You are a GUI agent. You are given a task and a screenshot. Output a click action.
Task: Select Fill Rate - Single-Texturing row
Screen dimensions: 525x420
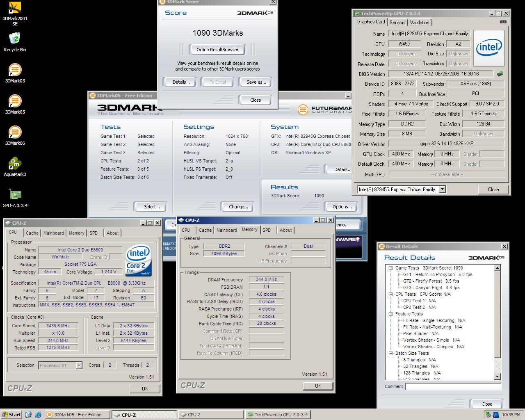[434, 320]
